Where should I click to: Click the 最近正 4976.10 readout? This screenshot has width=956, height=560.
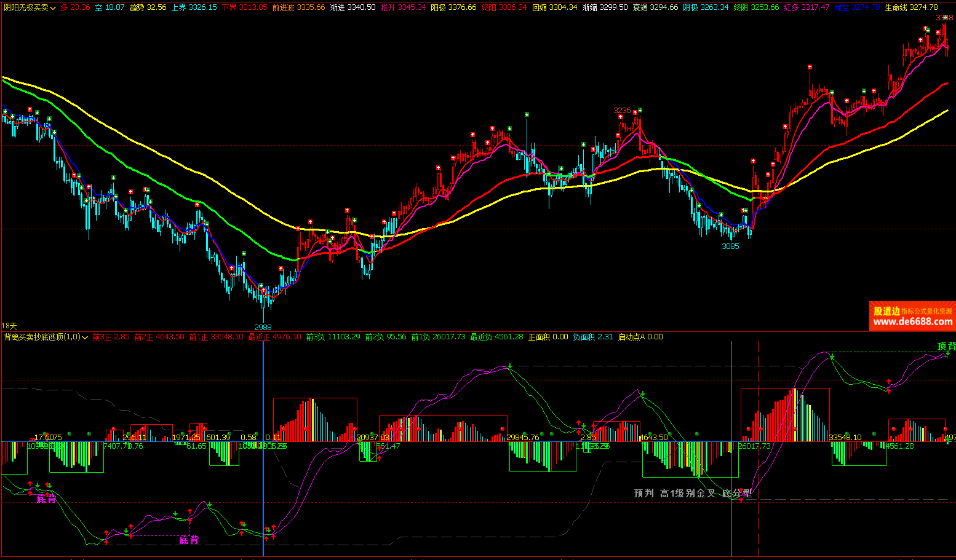click(x=274, y=337)
